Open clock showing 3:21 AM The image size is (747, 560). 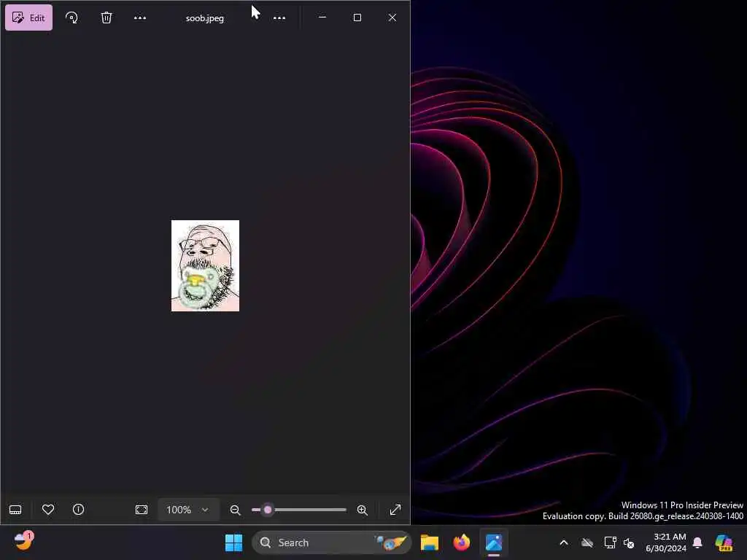pos(666,542)
